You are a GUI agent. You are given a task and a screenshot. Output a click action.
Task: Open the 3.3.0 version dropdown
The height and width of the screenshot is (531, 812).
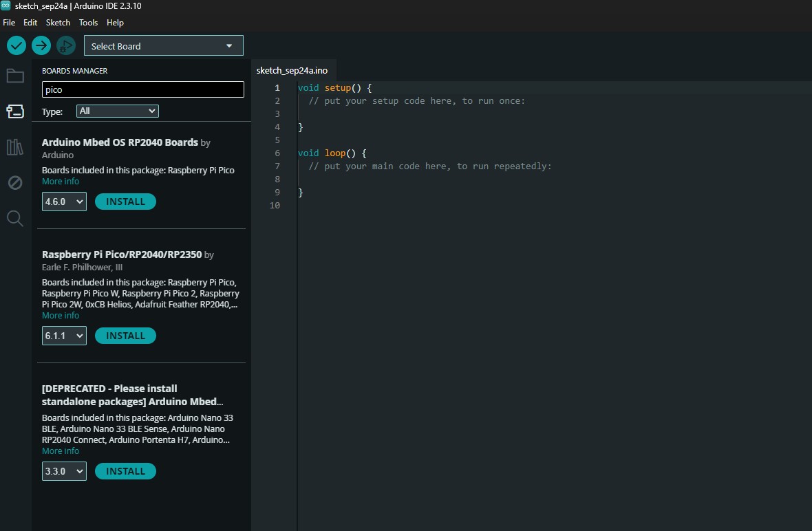tap(64, 471)
